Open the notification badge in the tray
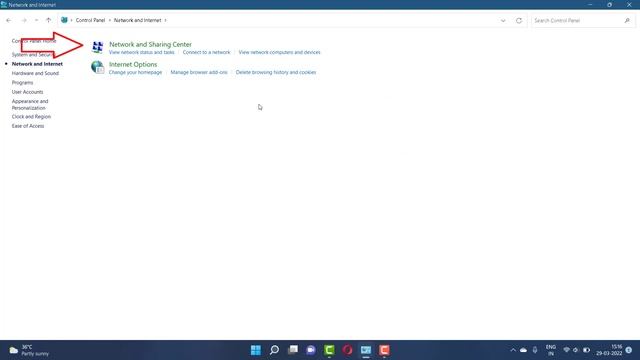This screenshot has width=640, height=360. 629,350
